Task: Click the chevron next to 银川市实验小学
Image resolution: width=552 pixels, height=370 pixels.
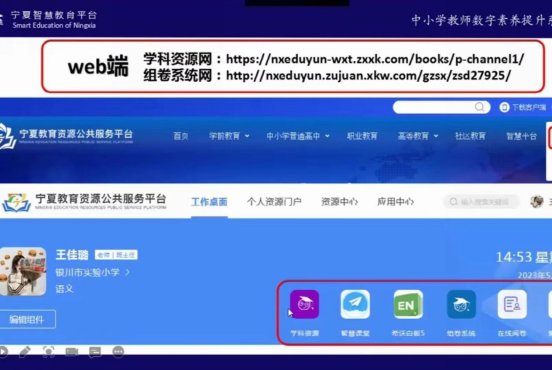Action: 128,272
